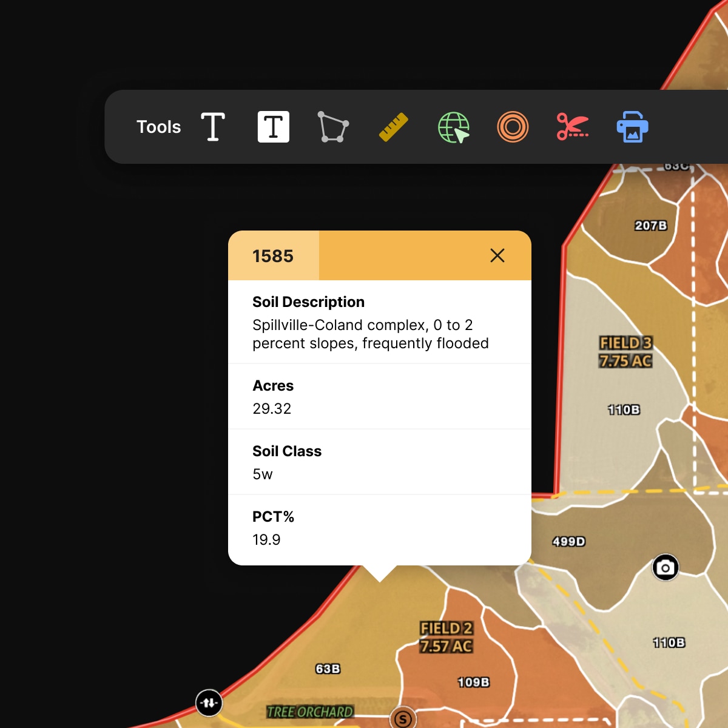Click the Acres value 29.32
This screenshot has height=728, width=728.
pos(272,409)
